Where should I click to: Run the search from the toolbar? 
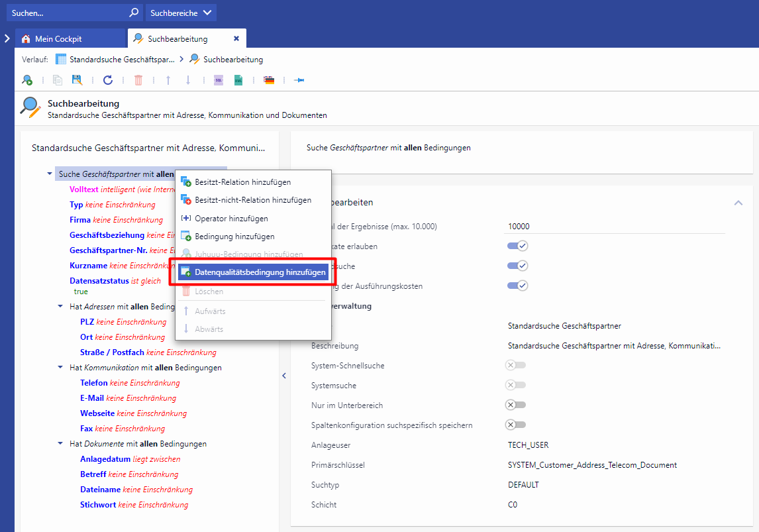click(x=27, y=80)
